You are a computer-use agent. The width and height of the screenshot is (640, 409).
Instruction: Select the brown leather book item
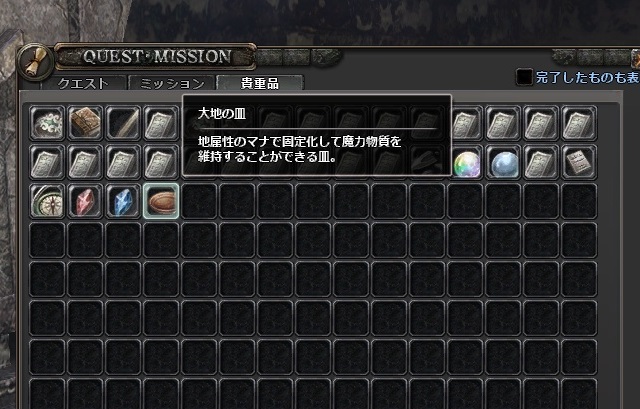[85, 123]
